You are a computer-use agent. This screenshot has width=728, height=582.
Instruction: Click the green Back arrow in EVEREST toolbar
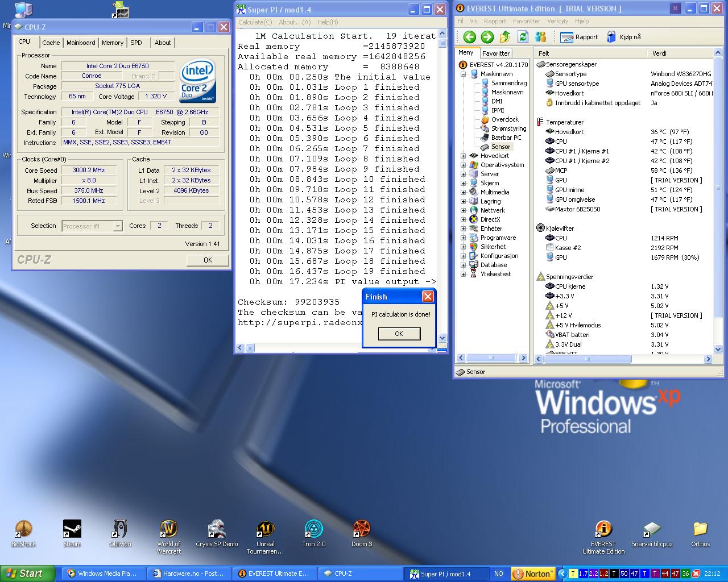coord(469,37)
